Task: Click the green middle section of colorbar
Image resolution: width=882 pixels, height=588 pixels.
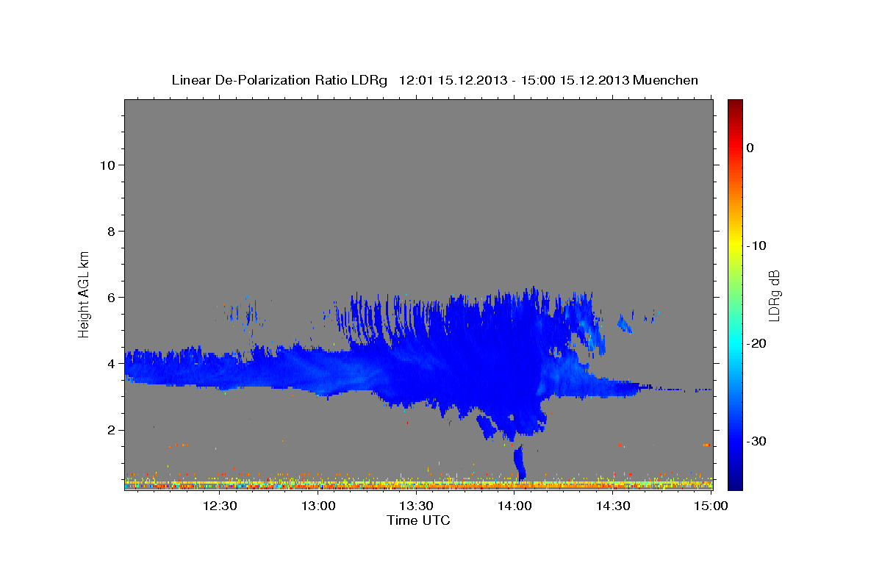Action: (735, 294)
